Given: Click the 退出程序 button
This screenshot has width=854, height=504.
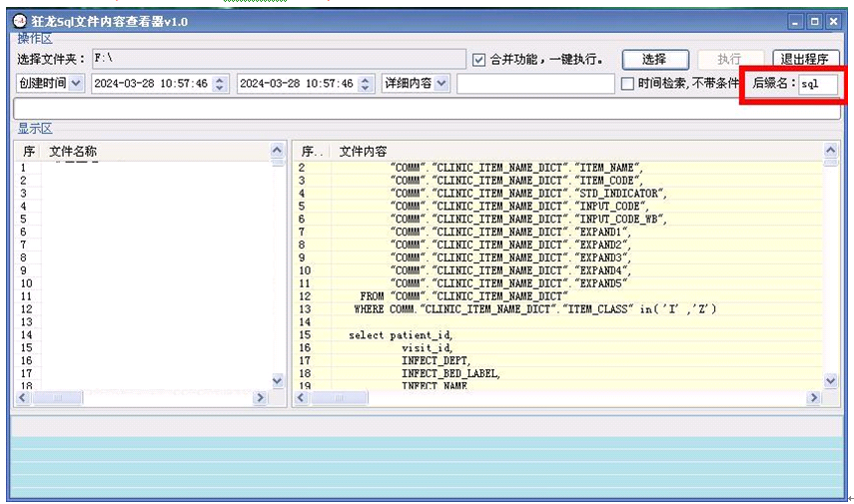Looking at the screenshot, I should pos(805,59).
